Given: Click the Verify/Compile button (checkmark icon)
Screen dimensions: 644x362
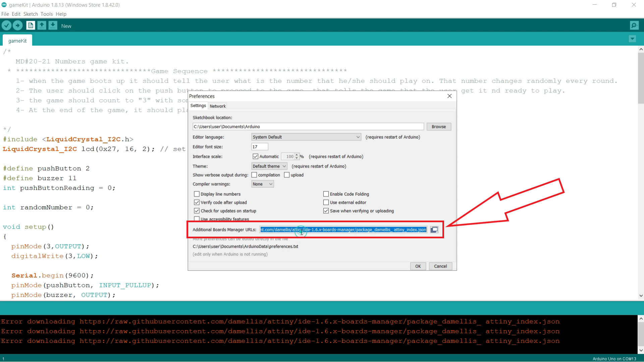Looking at the screenshot, I should pos(7,25).
